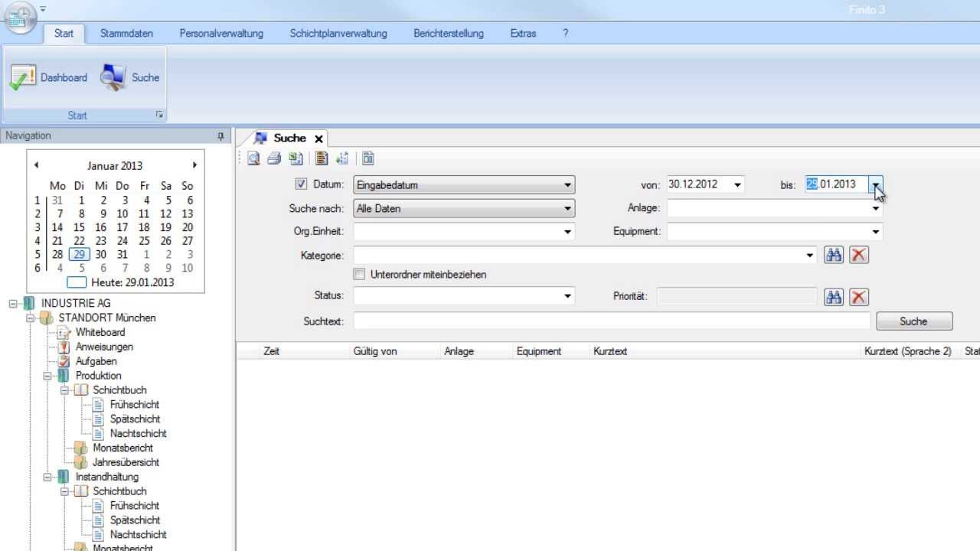Open the Status dropdown
The width and height of the screenshot is (980, 551).
pos(567,295)
